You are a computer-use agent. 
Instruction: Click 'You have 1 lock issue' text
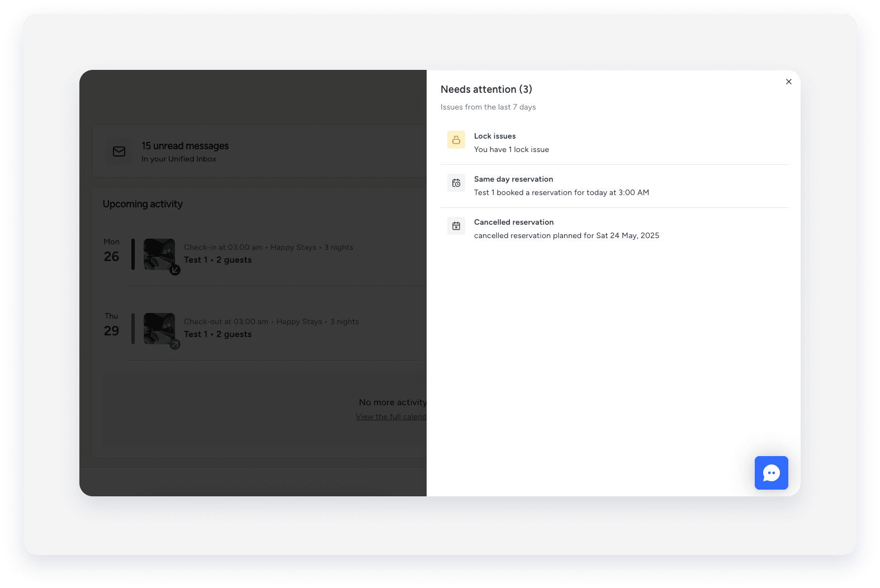point(512,149)
